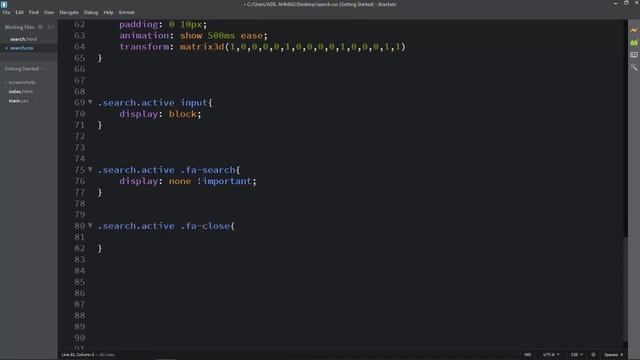Screen dimensions: 640x360
Task: Click the Live Preview lightning icon
Action: [634, 31]
